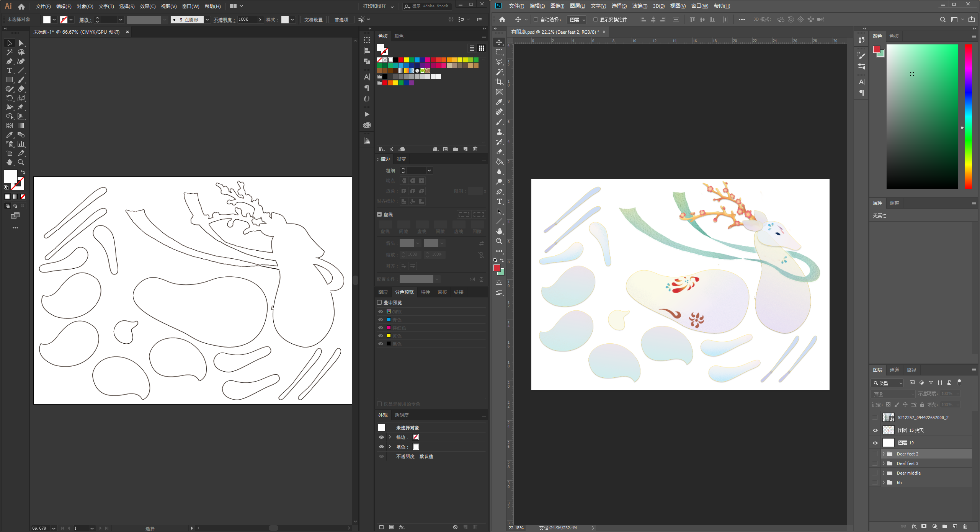Open the 5 点圆形 brush dropdown
The image size is (980, 532).
click(207, 20)
